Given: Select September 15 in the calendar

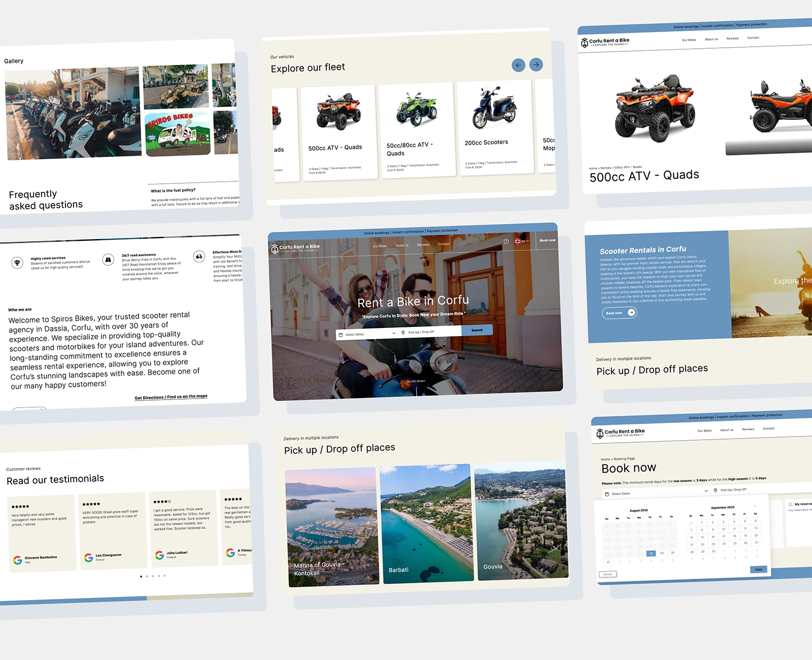Looking at the screenshot, I should tap(702, 537).
